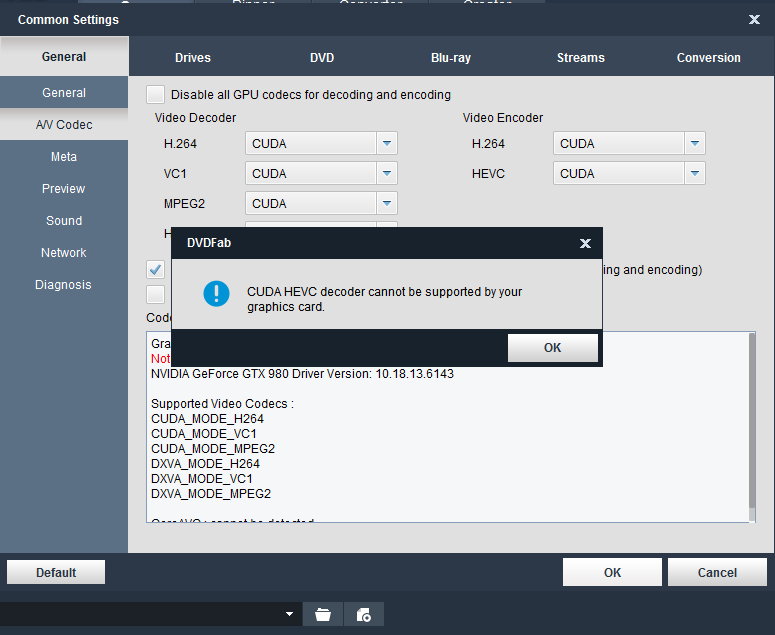Tick the empty checkbox below the checked one
Screen dimensions: 775x635
[x=156, y=294]
